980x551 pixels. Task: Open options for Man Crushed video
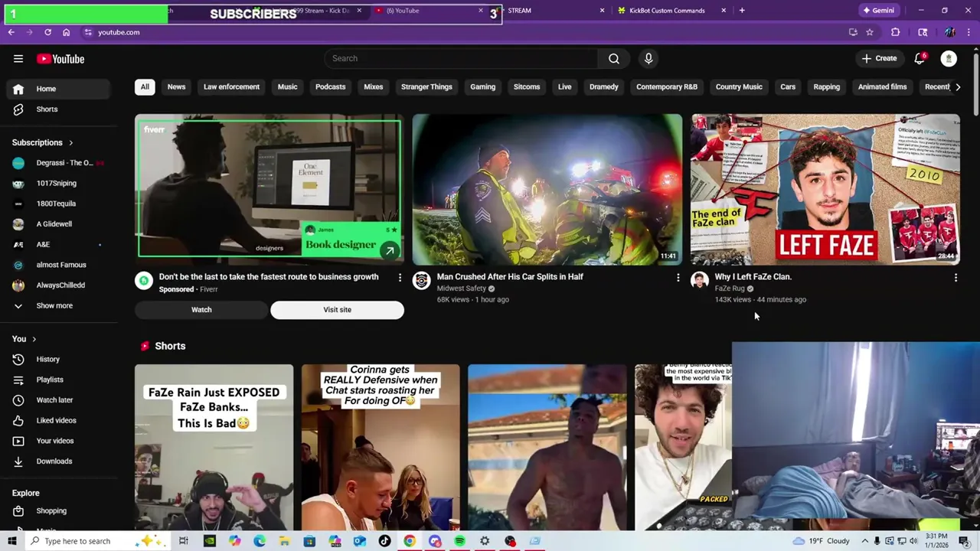click(x=678, y=278)
